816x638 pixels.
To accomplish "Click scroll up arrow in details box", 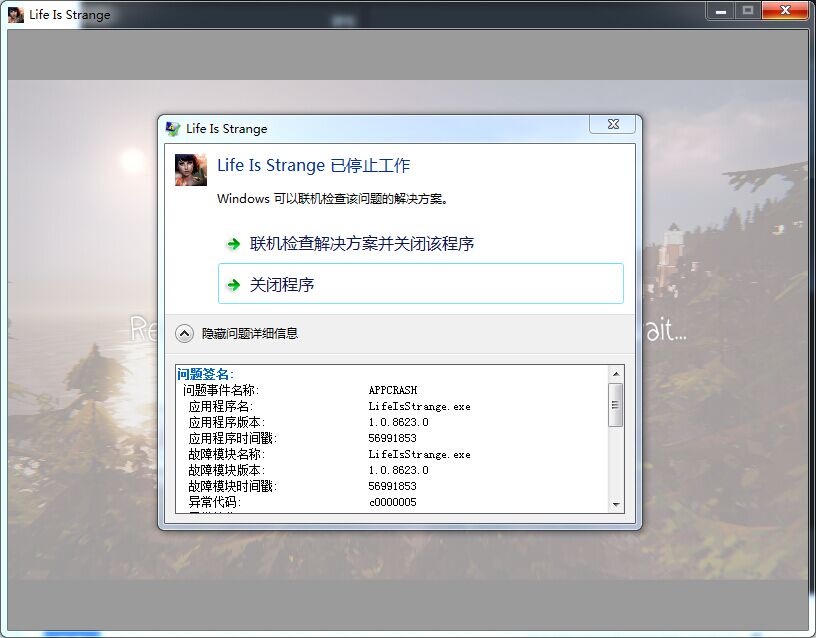I will point(616,374).
